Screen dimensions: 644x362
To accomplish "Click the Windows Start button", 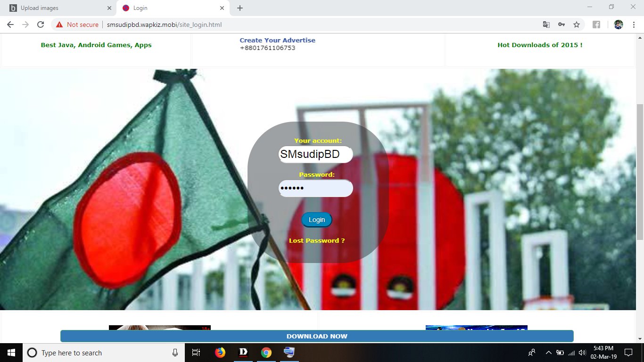I will pos(11,353).
